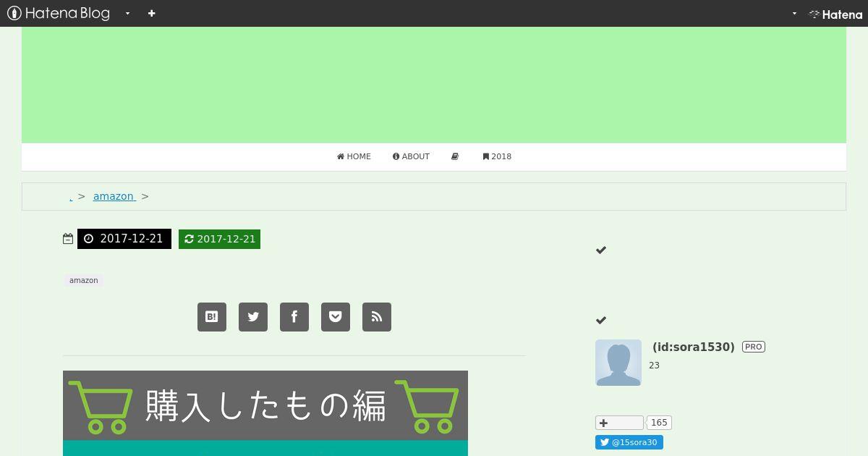
Task: View the 165 subscriber count
Action: pos(659,423)
